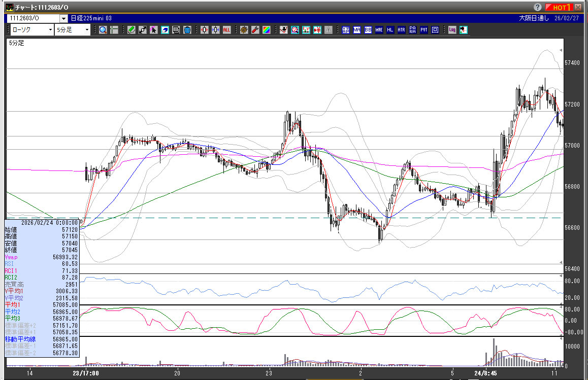The width and height of the screenshot is (588, 380).
Task: Pick the trend line drawing tool
Action: tap(143, 30)
